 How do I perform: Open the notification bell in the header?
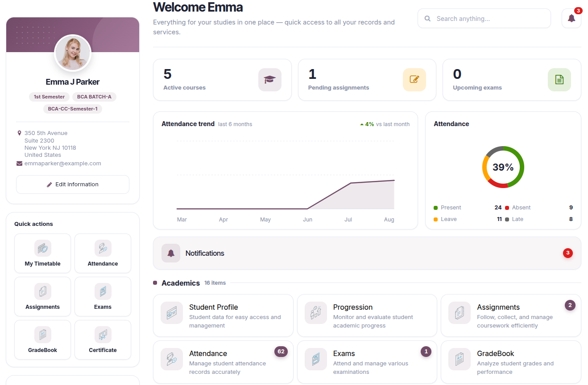coord(571,18)
